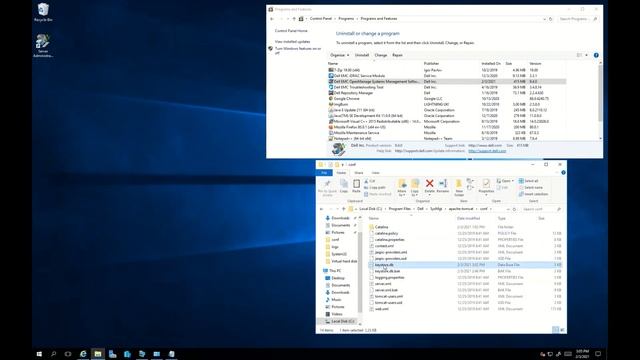
Task: Click Cut in the Clipboard group
Action: tap(369, 181)
